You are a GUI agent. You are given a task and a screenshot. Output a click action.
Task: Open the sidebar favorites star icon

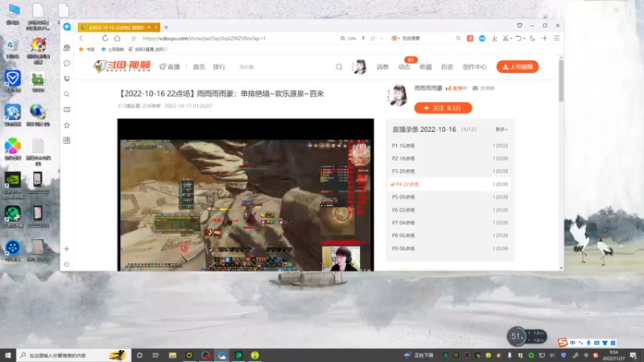(67, 125)
